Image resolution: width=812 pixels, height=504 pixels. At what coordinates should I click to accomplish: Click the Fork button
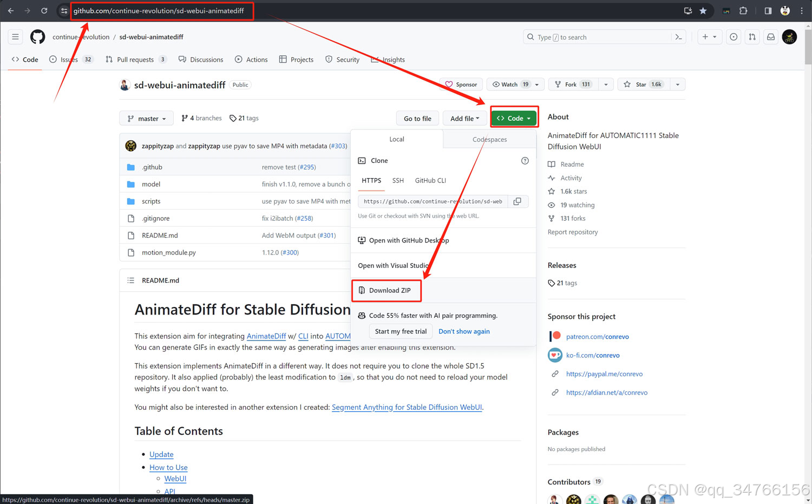point(573,84)
